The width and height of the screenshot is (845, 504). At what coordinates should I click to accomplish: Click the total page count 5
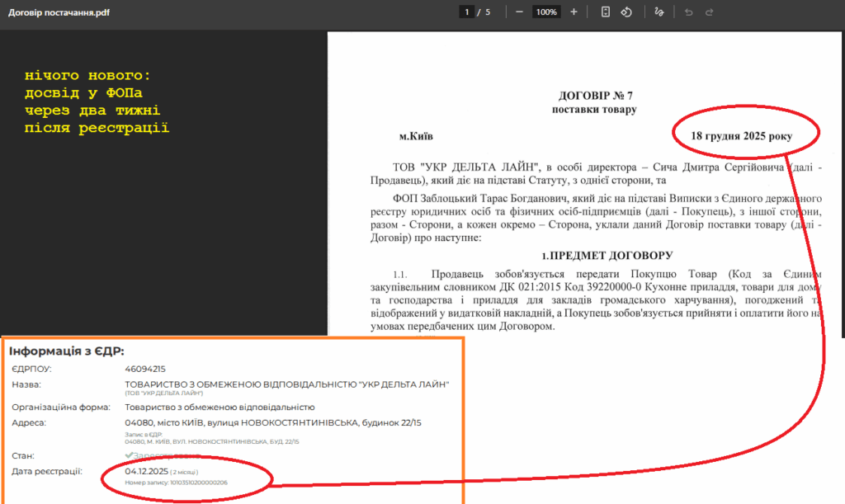[488, 12]
